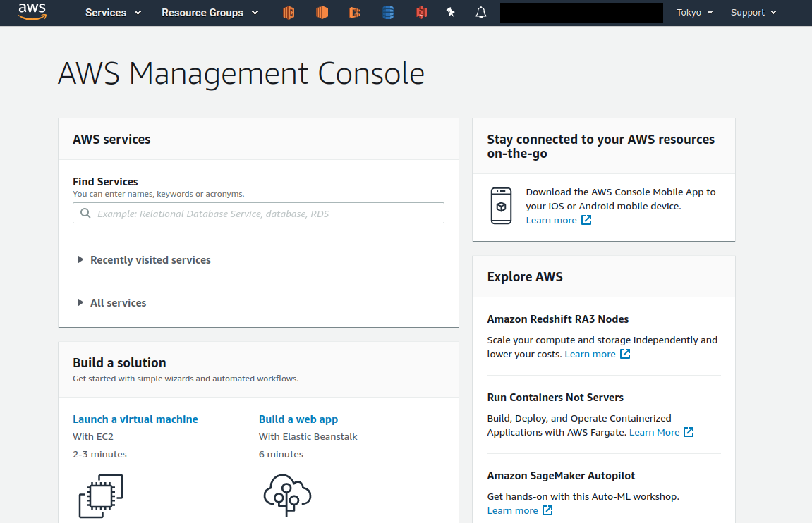Screen dimensions: 812x523
Task: Open the notifications bell
Action: tap(480, 12)
